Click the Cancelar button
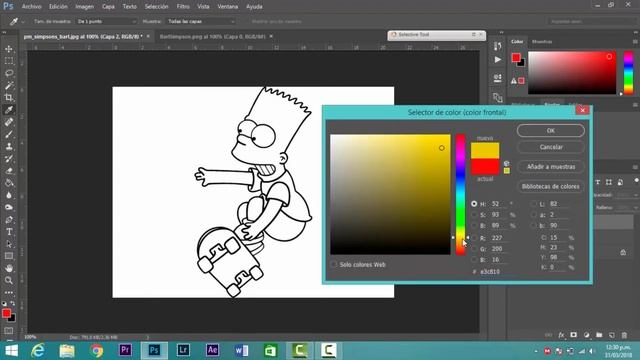Image resolution: width=640 pixels, height=360 pixels. pyautogui.click(x=551, y=147)
